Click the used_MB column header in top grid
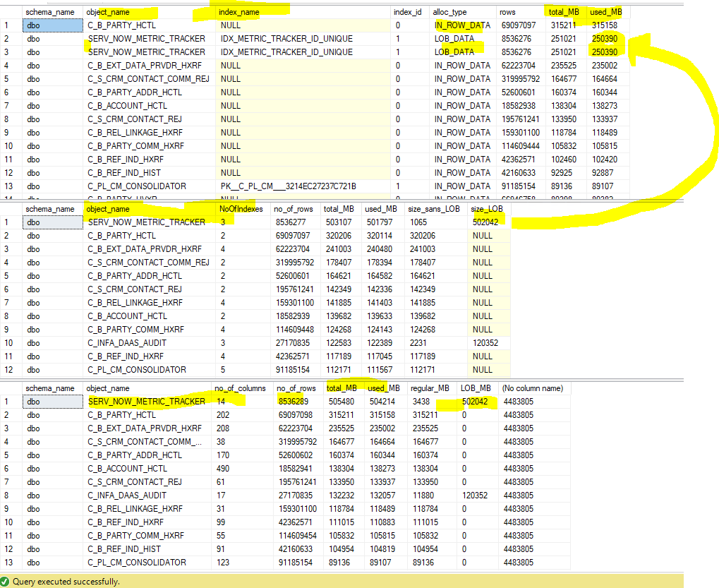This screenshot has width=719, height=588. pyautogui.click(x=607, y=11)
